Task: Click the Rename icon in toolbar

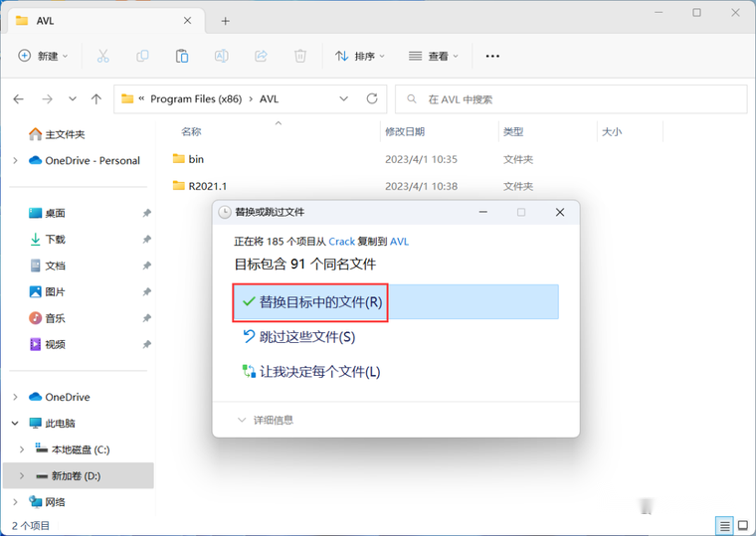Action: (221, 57)
